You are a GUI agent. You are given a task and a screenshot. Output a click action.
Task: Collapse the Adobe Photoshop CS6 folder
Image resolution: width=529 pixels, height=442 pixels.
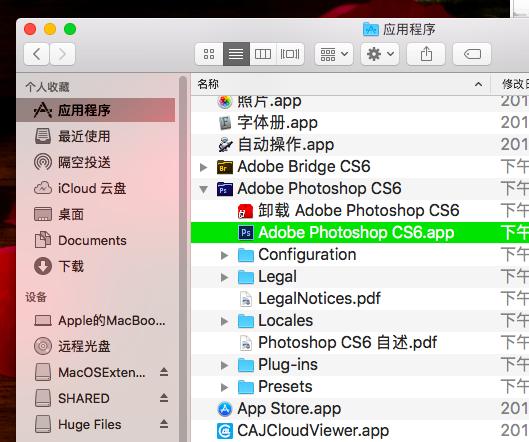203,189
